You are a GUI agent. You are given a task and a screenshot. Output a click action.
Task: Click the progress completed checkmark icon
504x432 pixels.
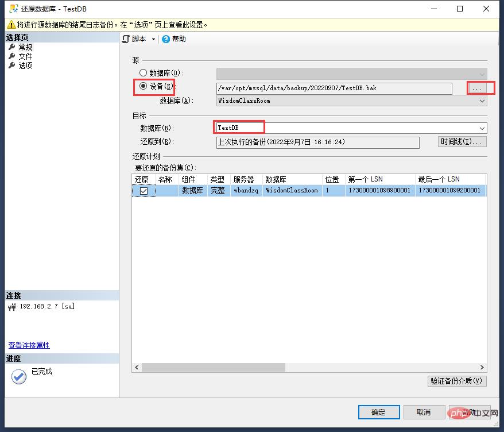(19, 376)
